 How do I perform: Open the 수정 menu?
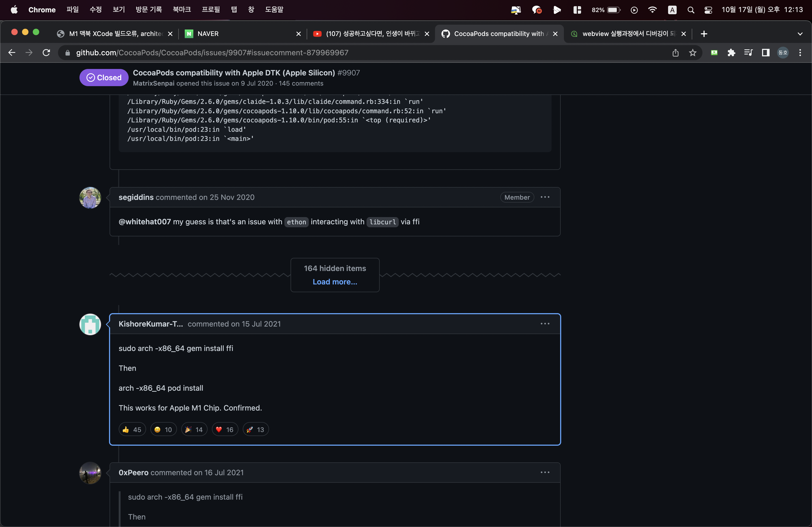pos(96,10)
